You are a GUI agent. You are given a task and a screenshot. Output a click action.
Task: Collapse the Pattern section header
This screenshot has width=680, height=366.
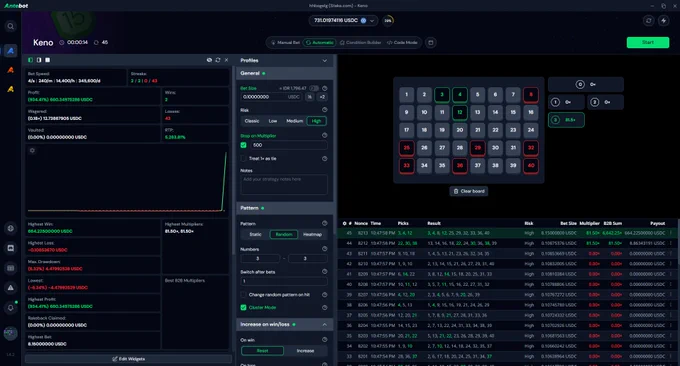[x=284, y=208]
